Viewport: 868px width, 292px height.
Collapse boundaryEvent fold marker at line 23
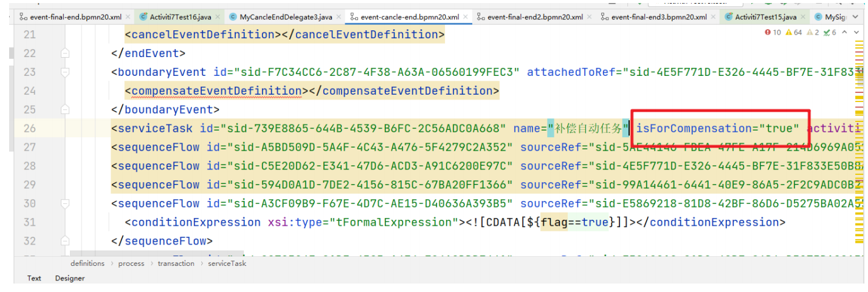[65, 72]
